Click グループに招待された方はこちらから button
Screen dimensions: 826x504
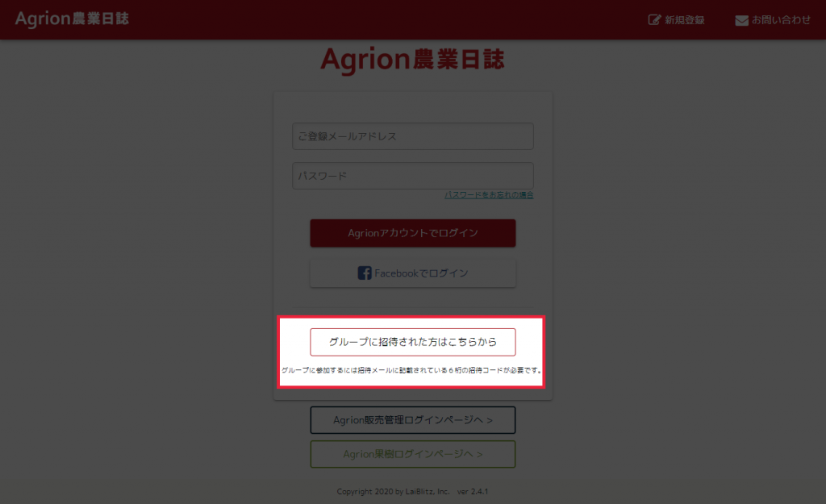pos(413,343)
